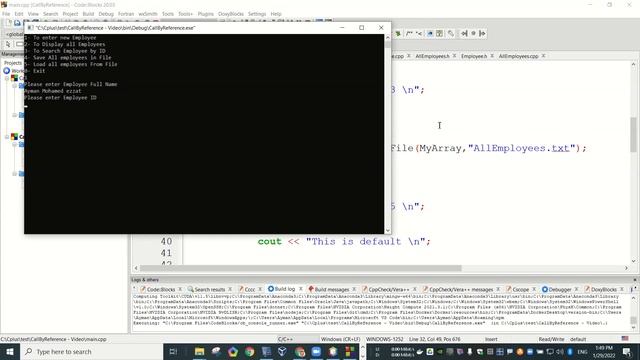The image size is (640, 360).
Task: Close the Logs & others panel
Action: click(635, 280)
